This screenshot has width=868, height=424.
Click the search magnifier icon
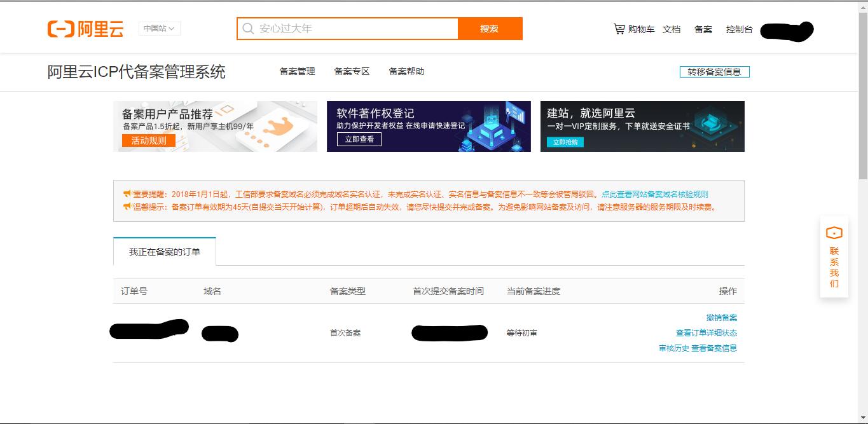[248, 28]
